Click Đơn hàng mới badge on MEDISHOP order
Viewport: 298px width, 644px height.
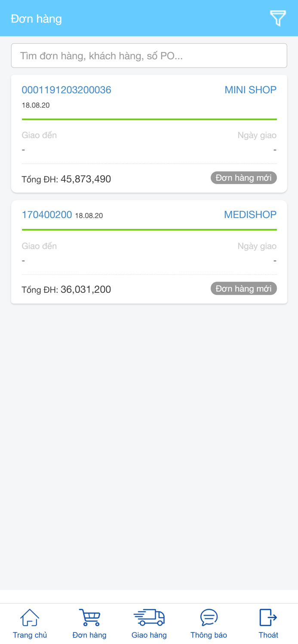[243, 289]
